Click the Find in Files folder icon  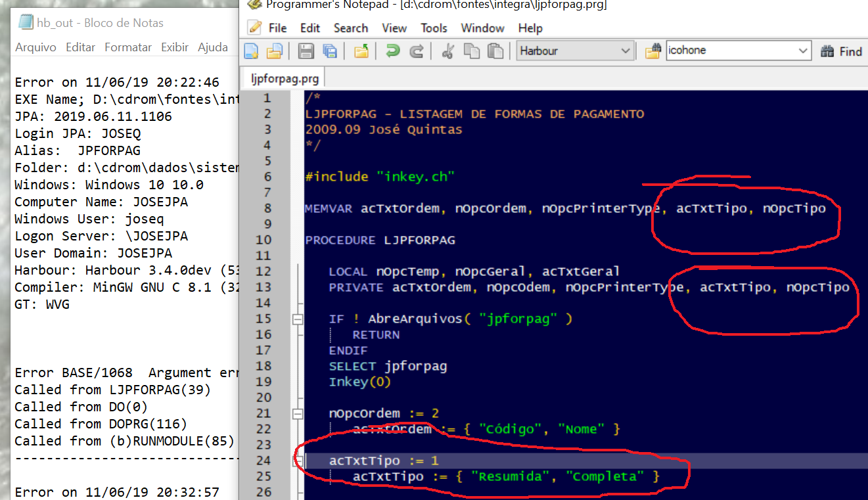click(x=652, y=51)
